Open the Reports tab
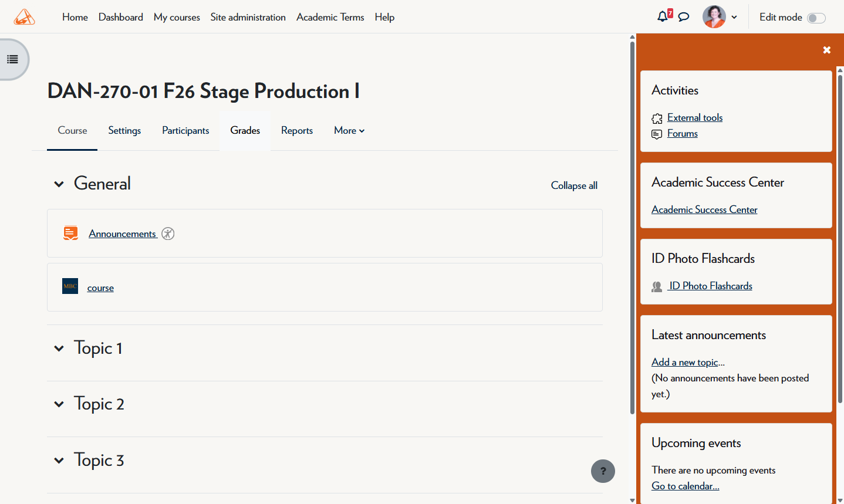844x504 pixels. 297,130
